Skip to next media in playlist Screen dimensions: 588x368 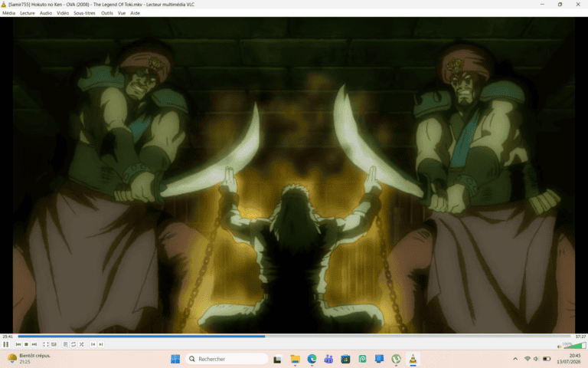click(34, 344)
